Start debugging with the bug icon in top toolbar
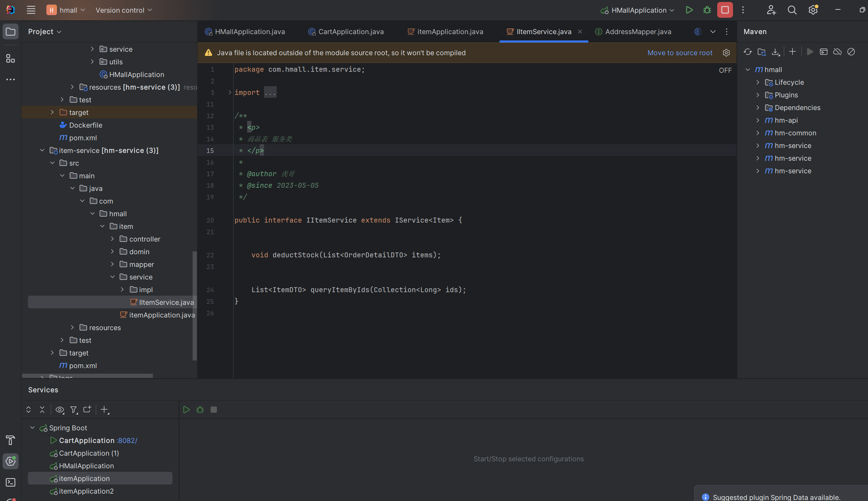The width and height of the screenshot is (868, 501). pos(707,10)
